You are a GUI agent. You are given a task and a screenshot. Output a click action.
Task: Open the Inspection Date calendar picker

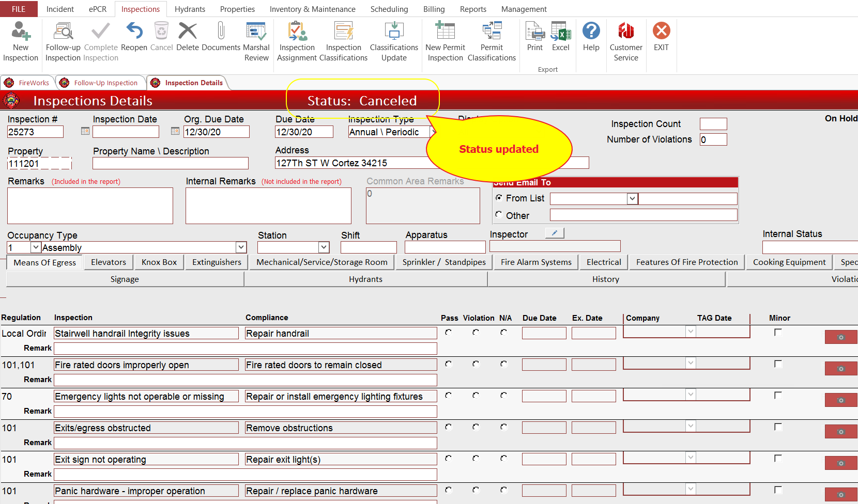[x=85, y=132]
